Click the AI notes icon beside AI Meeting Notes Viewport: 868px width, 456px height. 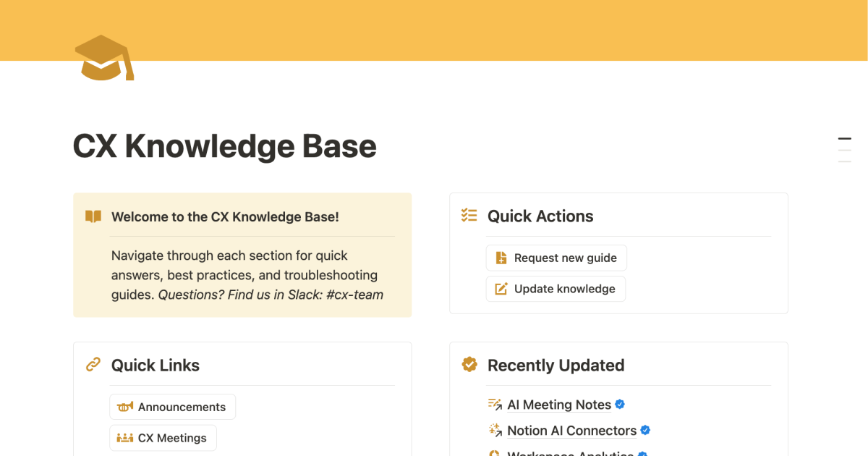(x=495, y=405)
